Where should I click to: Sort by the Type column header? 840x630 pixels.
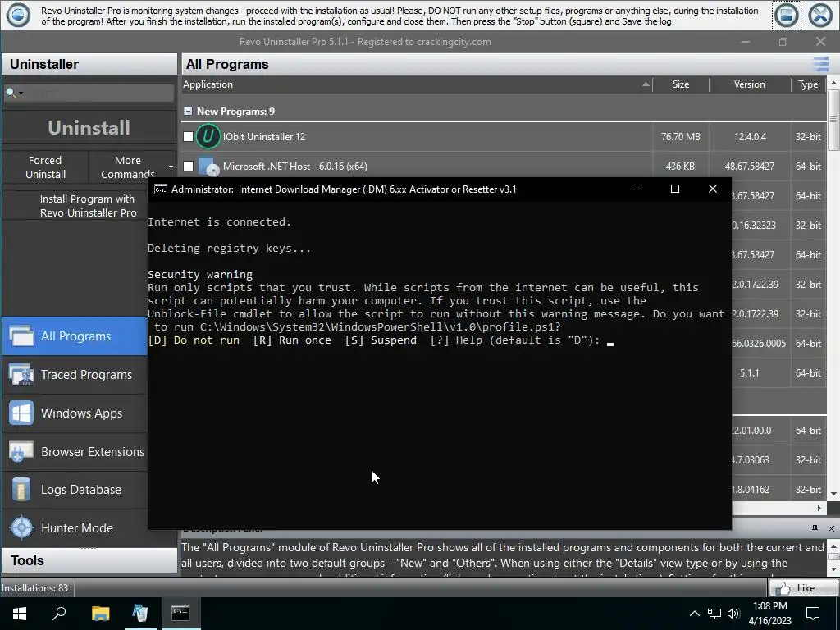click(808, 84)
